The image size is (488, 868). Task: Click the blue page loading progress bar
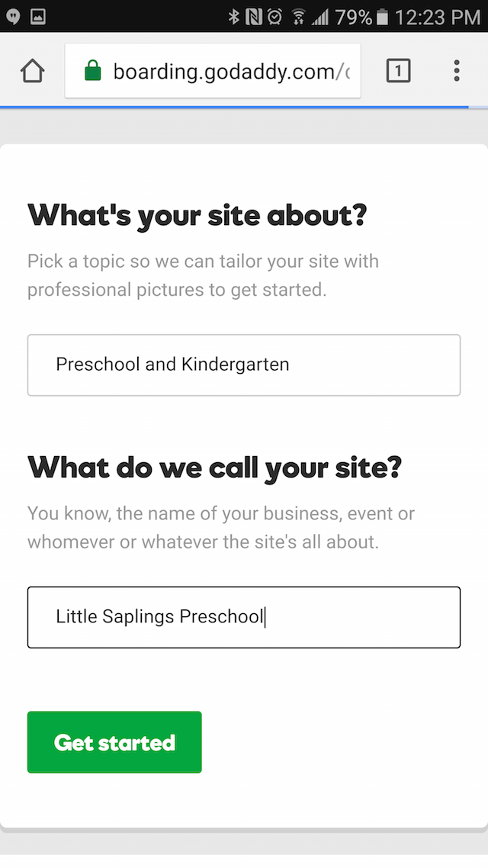point(234,107)
